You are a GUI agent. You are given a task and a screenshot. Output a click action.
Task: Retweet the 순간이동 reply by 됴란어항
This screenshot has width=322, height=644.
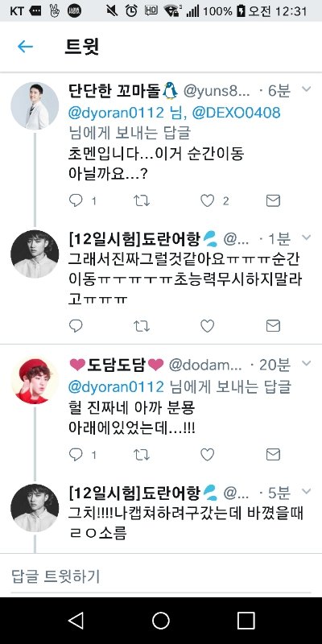[x=142, y=326]
